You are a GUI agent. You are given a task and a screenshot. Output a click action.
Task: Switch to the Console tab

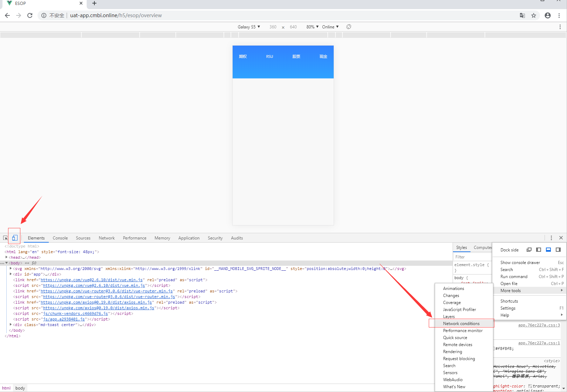(60, 238)
